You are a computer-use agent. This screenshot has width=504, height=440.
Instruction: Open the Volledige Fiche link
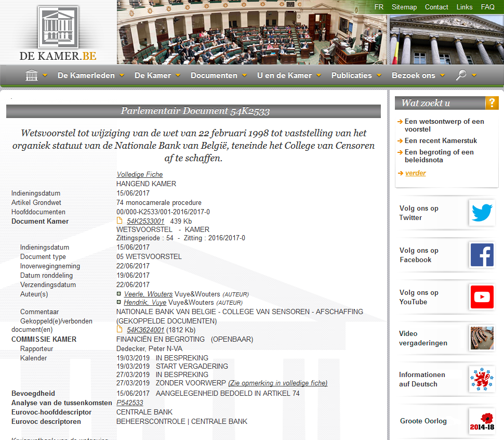point(140,175)
